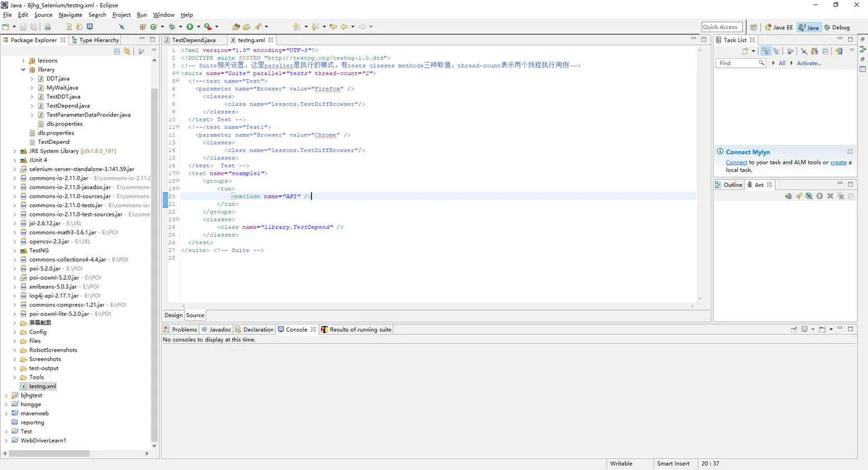
Task: Open the Problems tab
Action: pyautogui.click(x=180, y=329)
